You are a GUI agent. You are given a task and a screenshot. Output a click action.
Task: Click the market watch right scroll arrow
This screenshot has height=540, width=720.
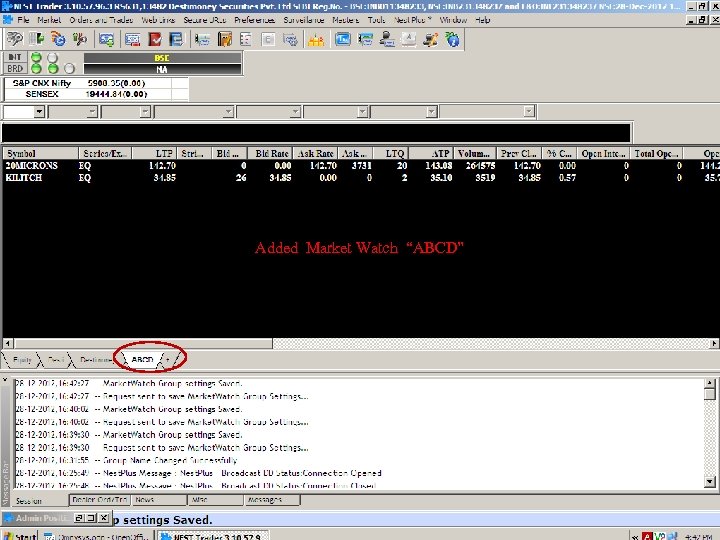point(714,343)
